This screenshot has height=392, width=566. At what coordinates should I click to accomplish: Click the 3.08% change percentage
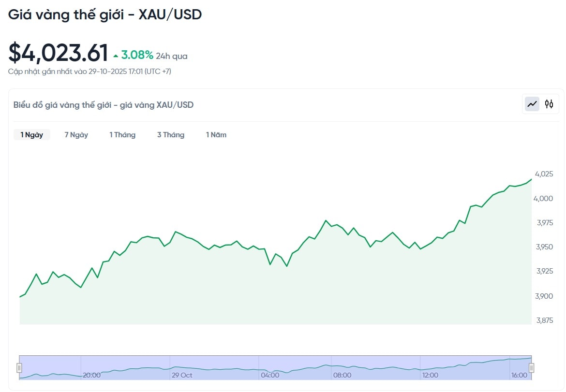[137, 55]
